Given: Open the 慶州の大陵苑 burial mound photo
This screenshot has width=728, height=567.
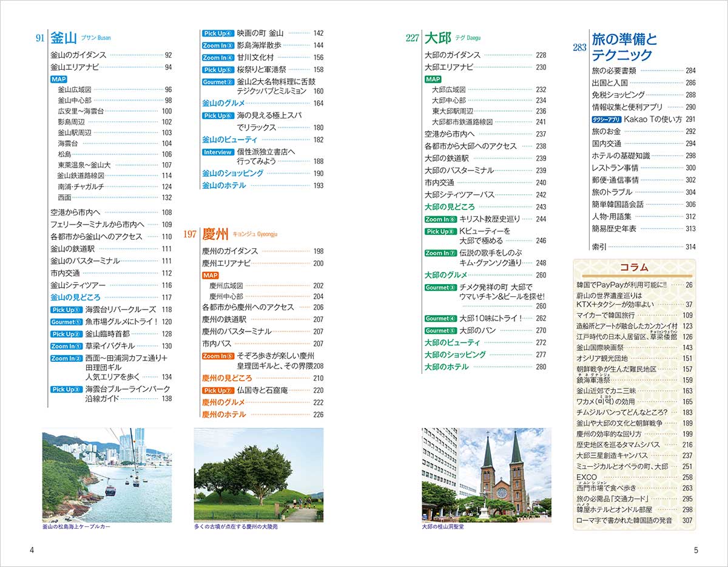Looking at the screenshot, I should click(x=258, y=475).
